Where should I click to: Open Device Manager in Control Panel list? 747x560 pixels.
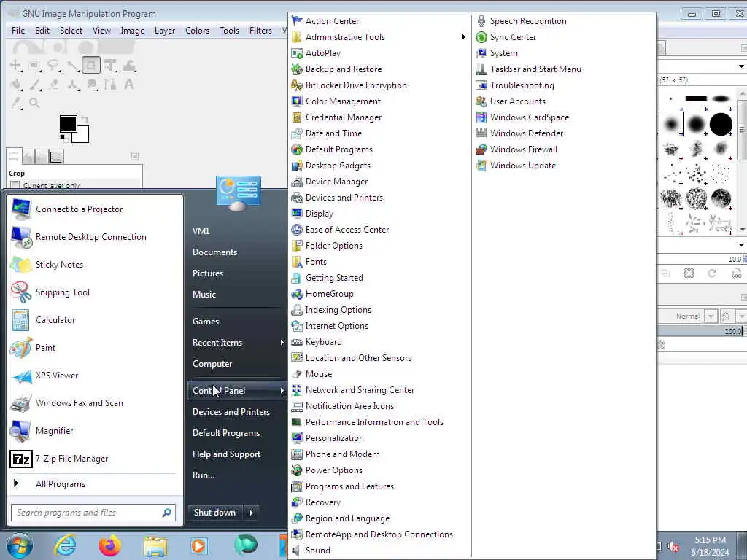(336, 182)
